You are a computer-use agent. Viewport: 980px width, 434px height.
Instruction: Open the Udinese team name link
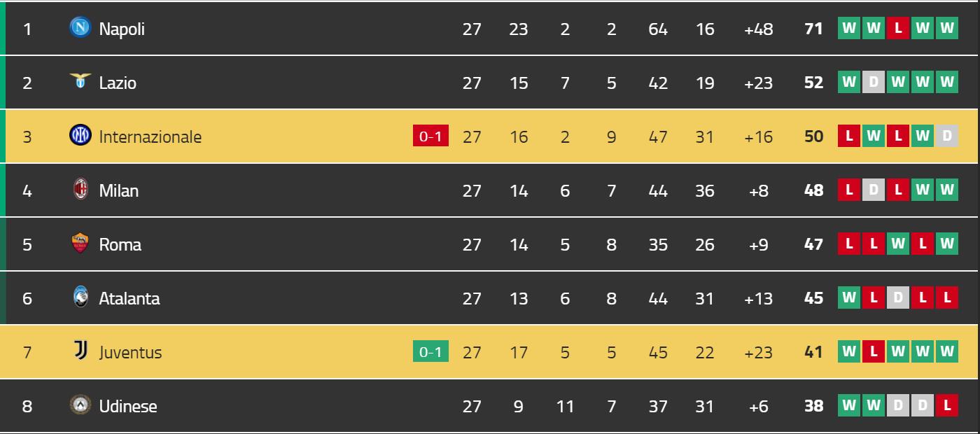pyautogui.click(x=128, y=406)
